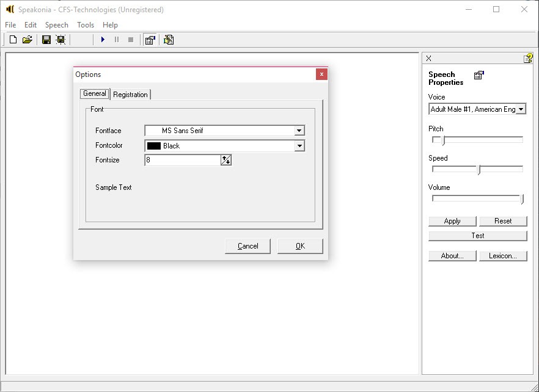Click the Speed slider

(x=477, y=169)
